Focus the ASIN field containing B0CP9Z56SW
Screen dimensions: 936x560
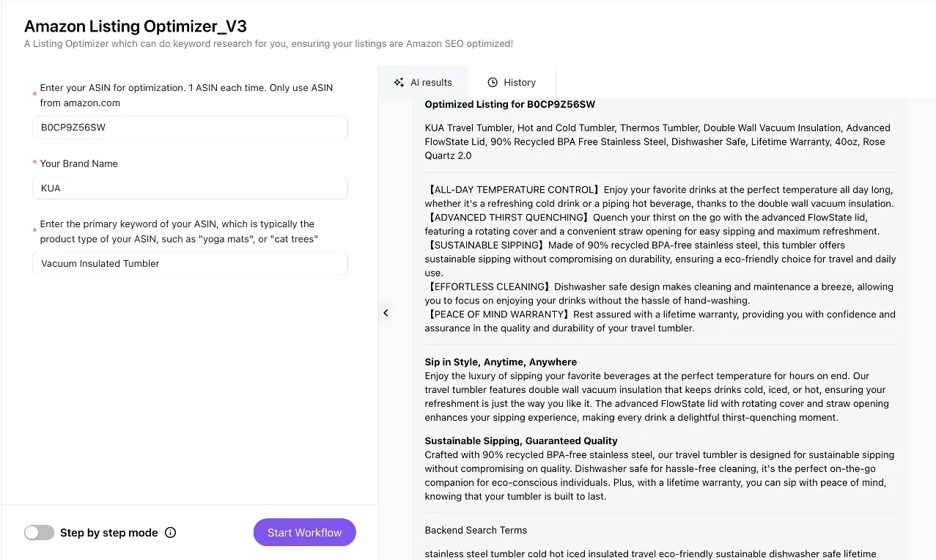click(190, 128)
